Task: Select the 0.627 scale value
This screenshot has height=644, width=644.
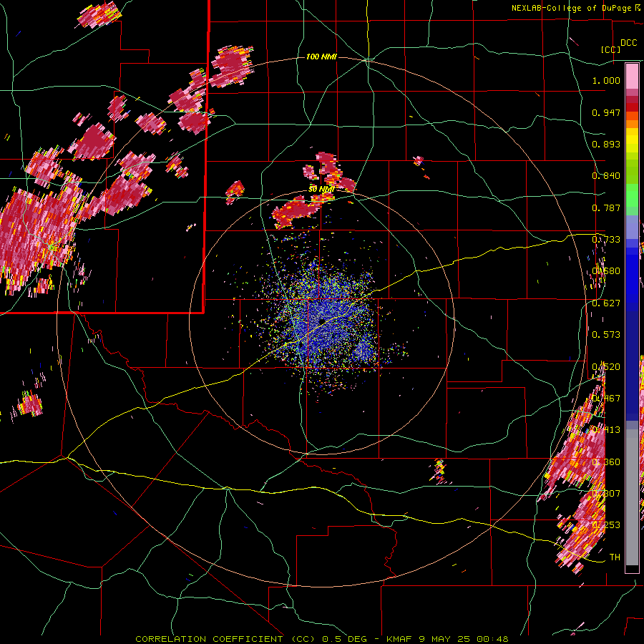Action: click(x=606, y=303)
